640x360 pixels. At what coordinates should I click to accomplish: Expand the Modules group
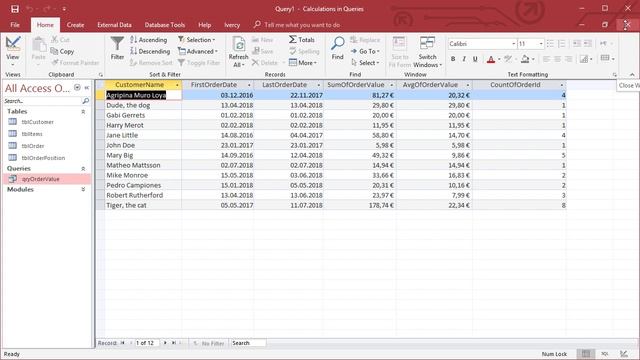point(83,189)
